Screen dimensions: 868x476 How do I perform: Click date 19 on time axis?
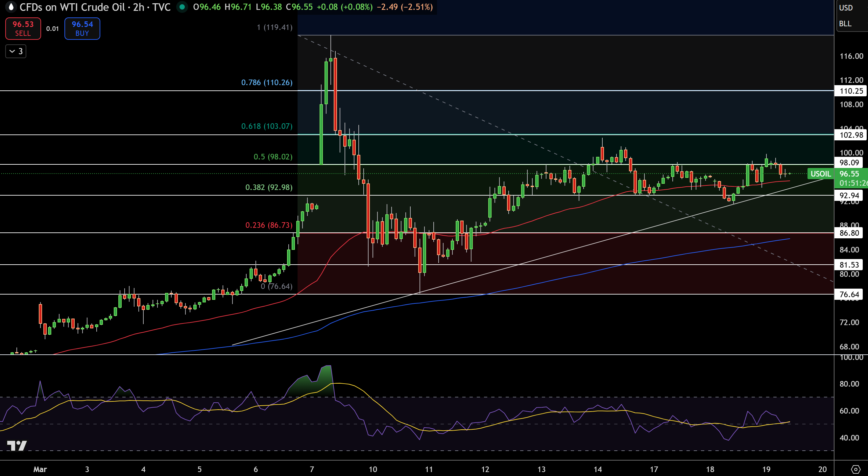tap(766, 469)
